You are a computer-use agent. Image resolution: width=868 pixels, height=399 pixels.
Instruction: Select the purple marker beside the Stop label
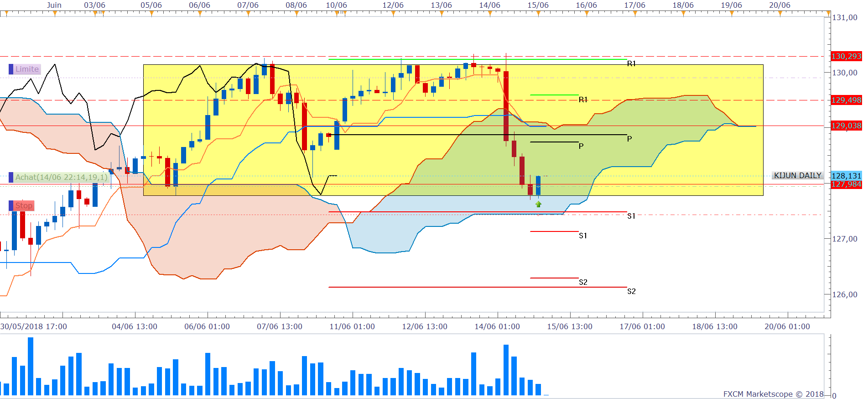tap(11, 205)
